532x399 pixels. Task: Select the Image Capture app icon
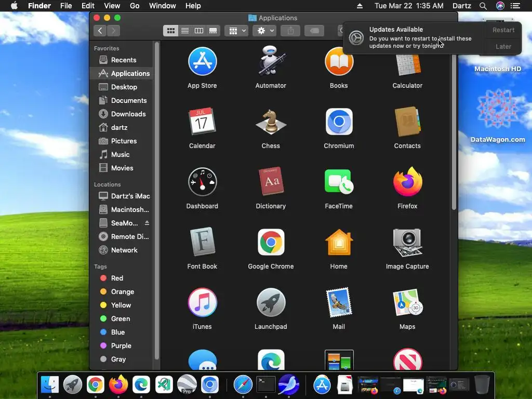(407, 242)
